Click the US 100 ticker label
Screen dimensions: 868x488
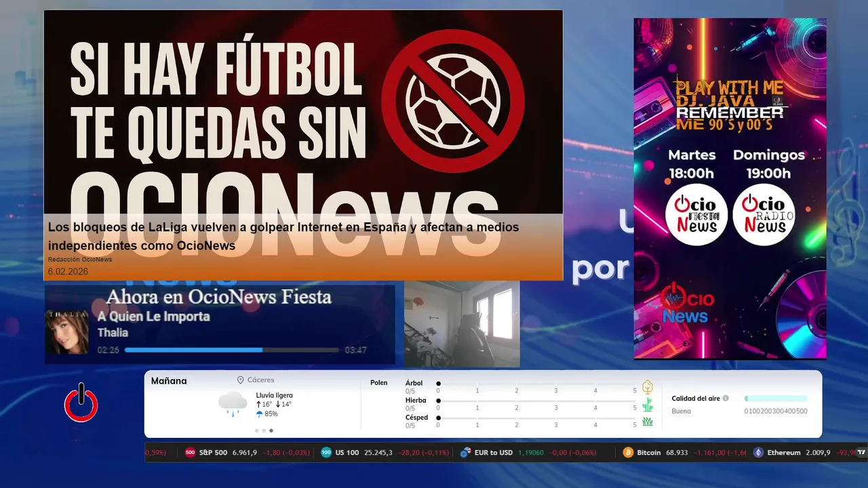tap(347, 452)
